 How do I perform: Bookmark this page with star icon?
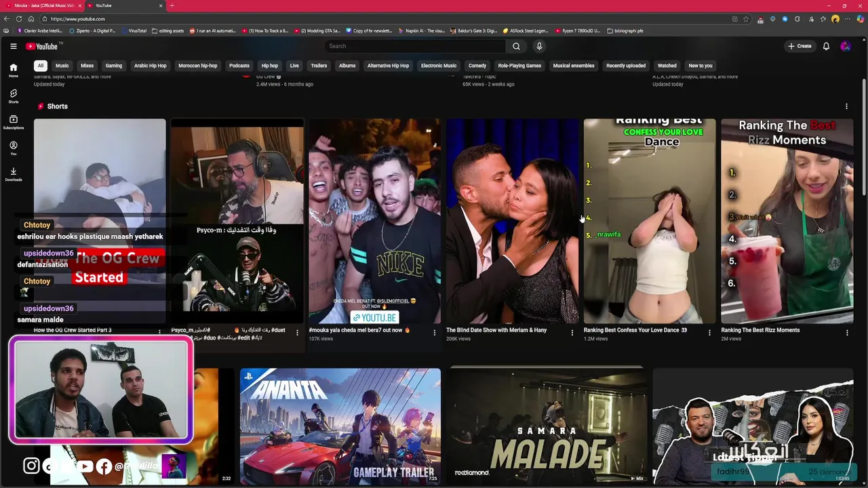pos(746,19)
